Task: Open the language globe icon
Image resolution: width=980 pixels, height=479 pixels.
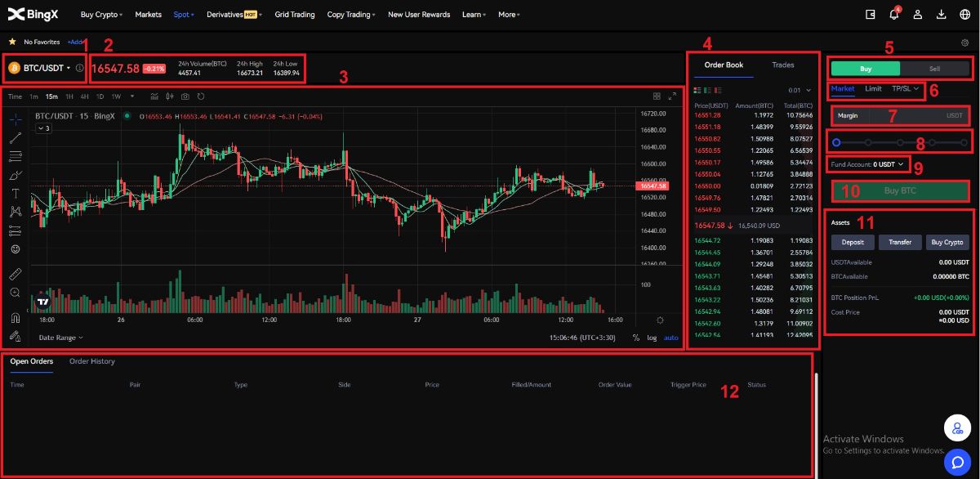Action: pos(965,14)
